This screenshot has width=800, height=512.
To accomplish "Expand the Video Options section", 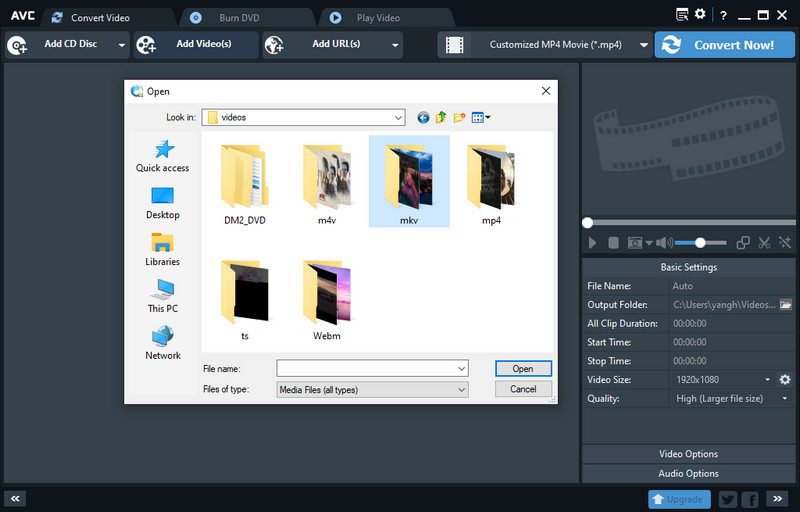I will (x=688, y=454).
